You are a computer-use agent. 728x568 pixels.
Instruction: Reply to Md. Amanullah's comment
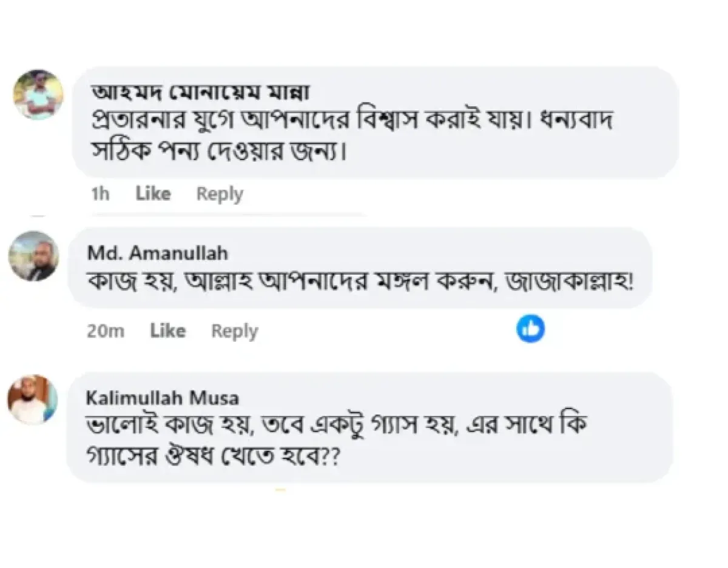234,332
